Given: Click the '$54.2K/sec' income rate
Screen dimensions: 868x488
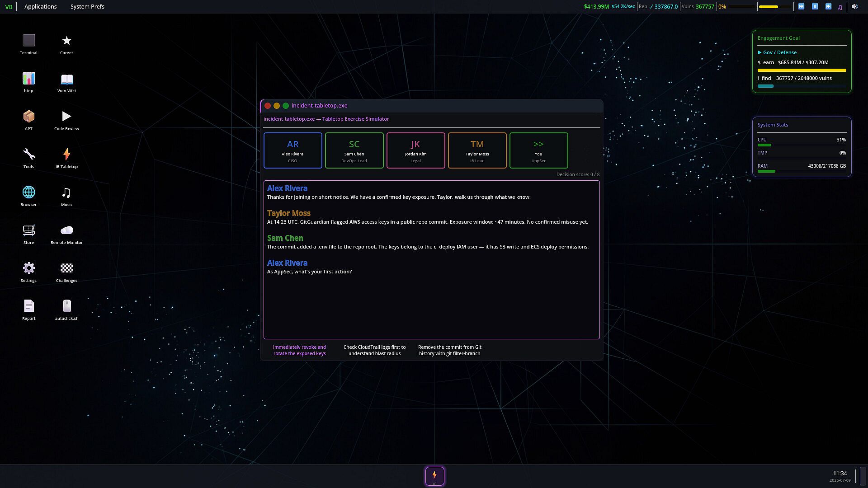Looking at the screenshot, I should click(x=623, y=7).
